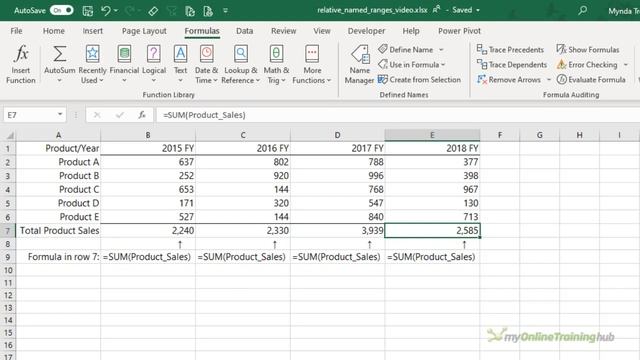Click the Insert Function fx icon
This screenshot has width=640, height=360.
21,54
